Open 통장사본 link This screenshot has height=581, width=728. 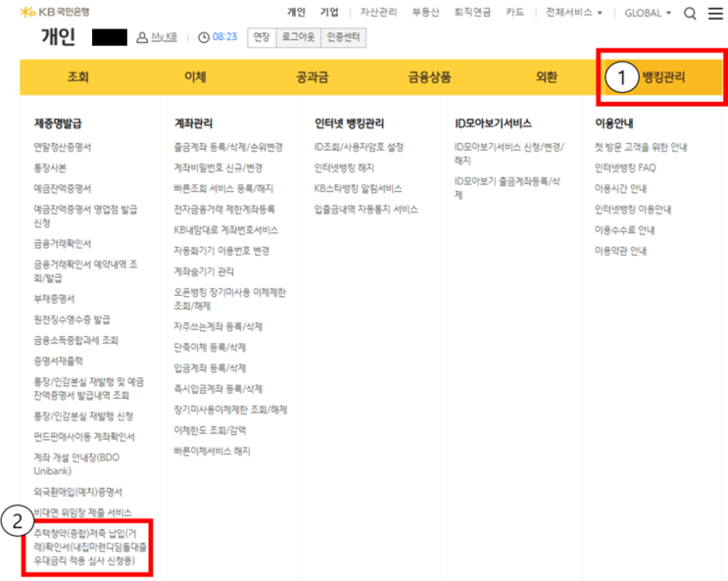(50, 169)
